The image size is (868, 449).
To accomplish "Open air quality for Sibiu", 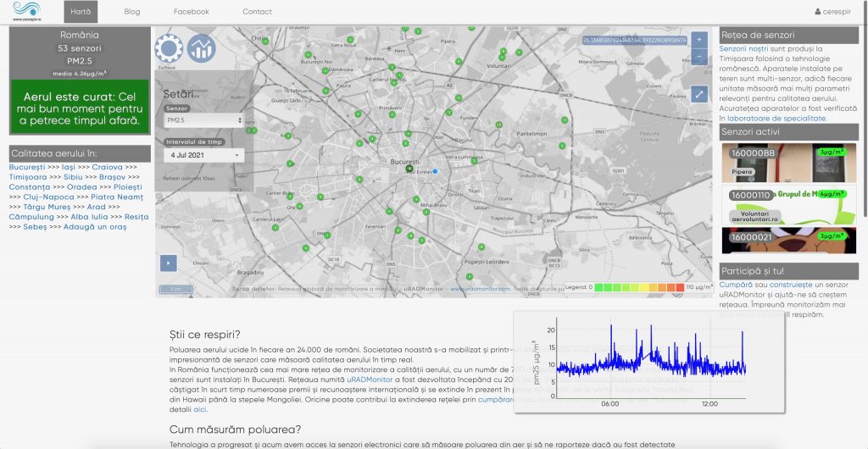I will coord(73,177).
